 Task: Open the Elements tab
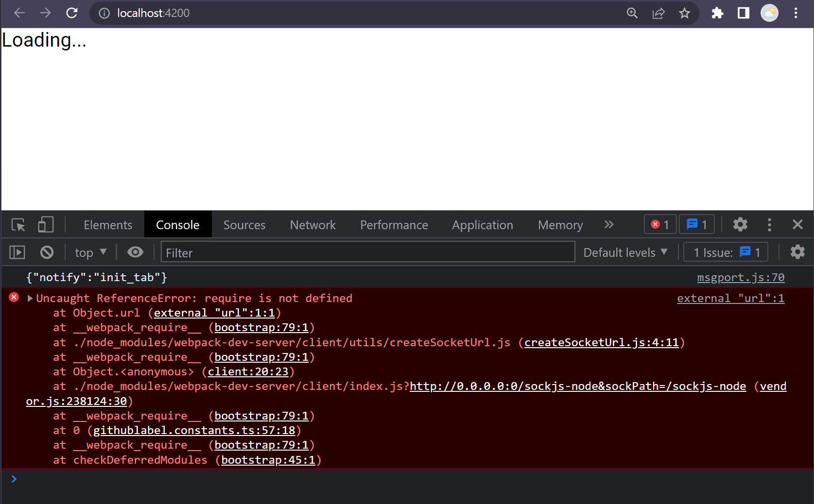108,225
